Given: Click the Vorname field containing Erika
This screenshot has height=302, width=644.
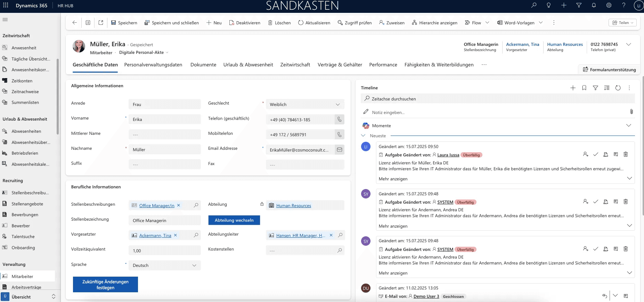Looking at the screenshot, I should click(165, 119).
